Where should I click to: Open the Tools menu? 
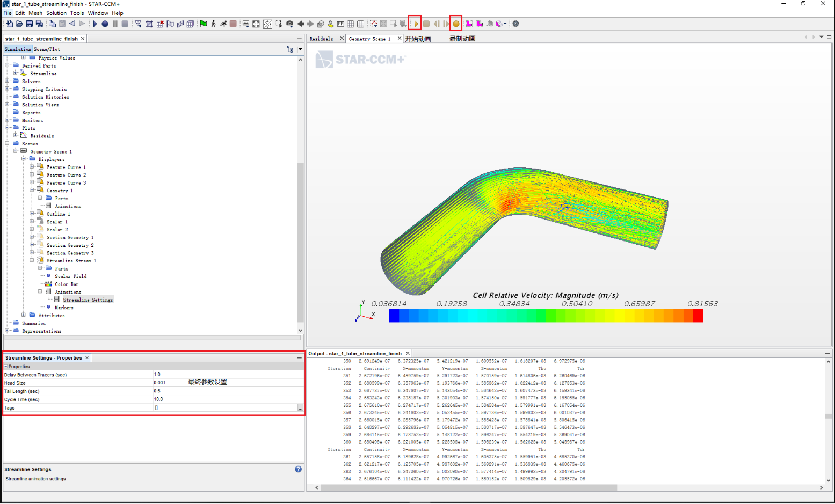pyautogui.click(x=77, y=13)
